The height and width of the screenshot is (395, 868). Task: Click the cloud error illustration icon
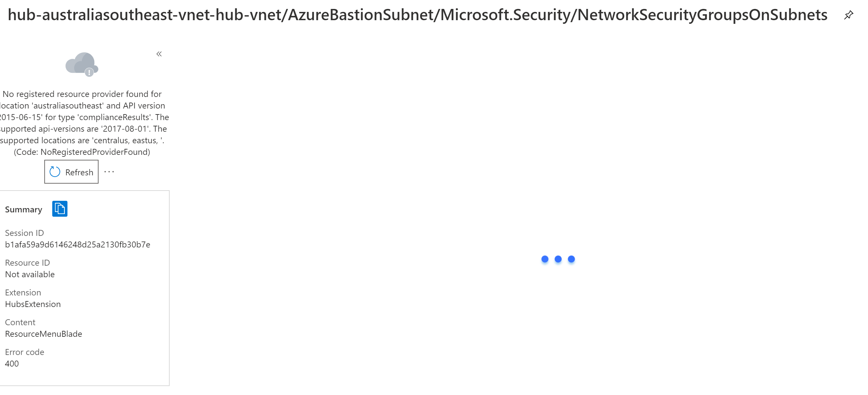pyautogui.click(x=81, y=64)
